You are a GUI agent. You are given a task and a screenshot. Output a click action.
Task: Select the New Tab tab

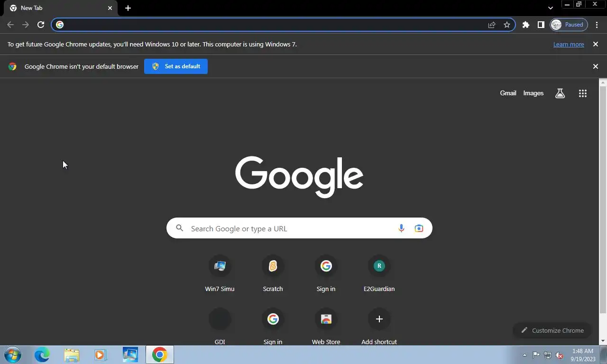[60, 8]
